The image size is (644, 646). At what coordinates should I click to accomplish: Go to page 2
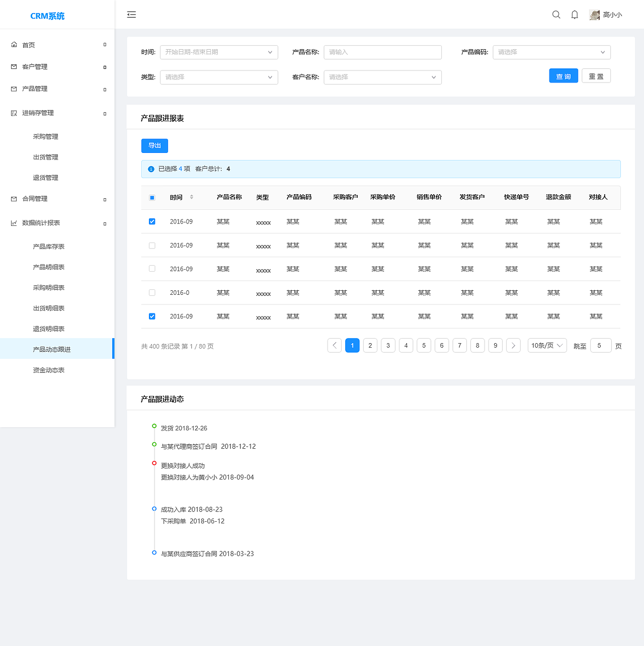click(370, 346)
